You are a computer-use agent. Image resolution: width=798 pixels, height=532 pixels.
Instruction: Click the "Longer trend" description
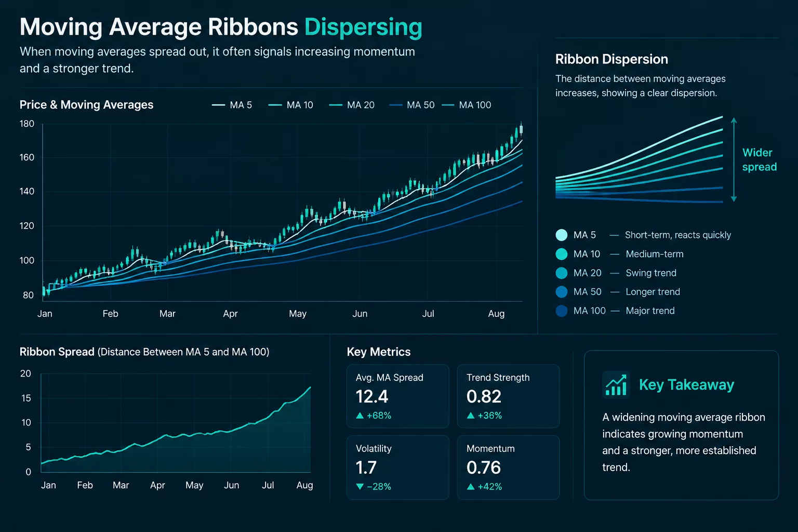pyautogui.click(x=653, y=292)
